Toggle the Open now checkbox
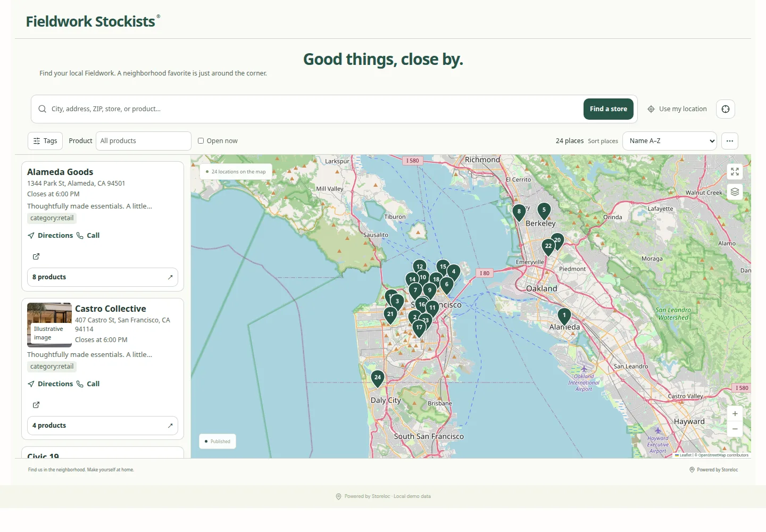Viewport: 766px width, 532px height. coord(201,141)
